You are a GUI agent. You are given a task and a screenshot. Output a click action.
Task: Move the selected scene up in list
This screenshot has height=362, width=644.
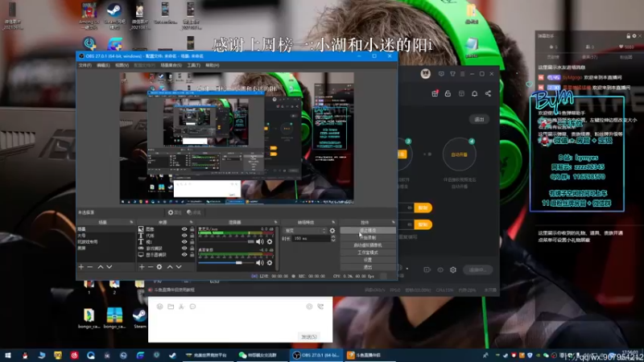pos(100,267)
